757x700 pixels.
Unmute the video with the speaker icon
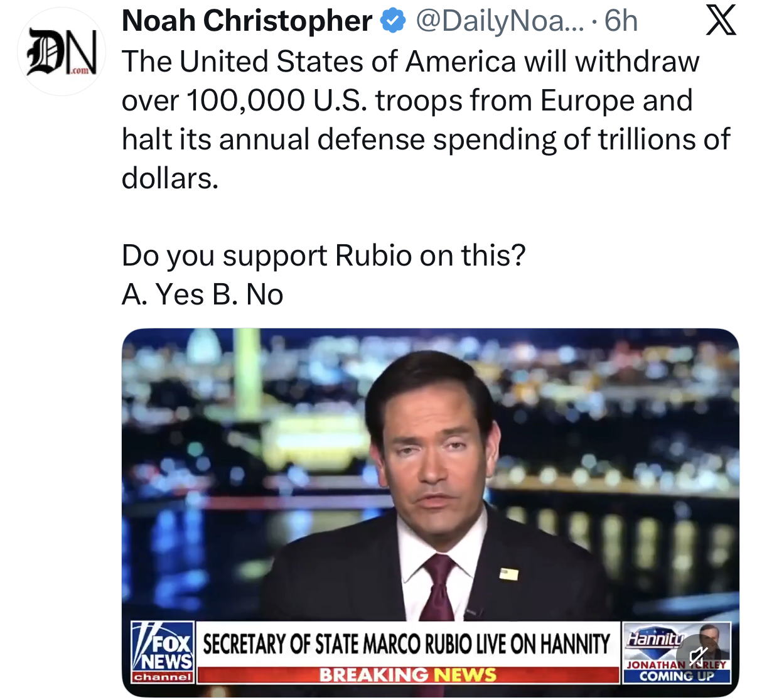[x=698, y=656]
